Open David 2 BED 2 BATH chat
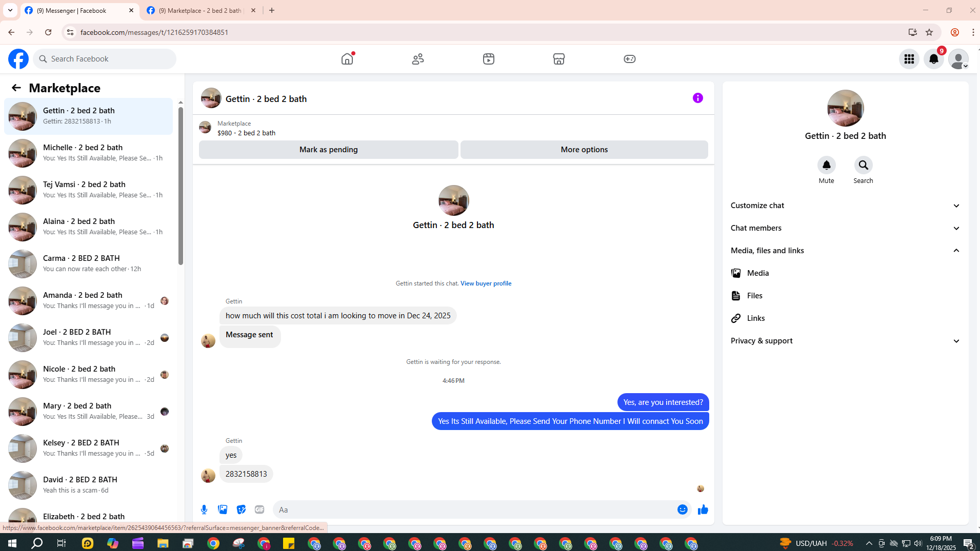Image resolution: width=980 pixels, height=551 pixels. [88, 485]
